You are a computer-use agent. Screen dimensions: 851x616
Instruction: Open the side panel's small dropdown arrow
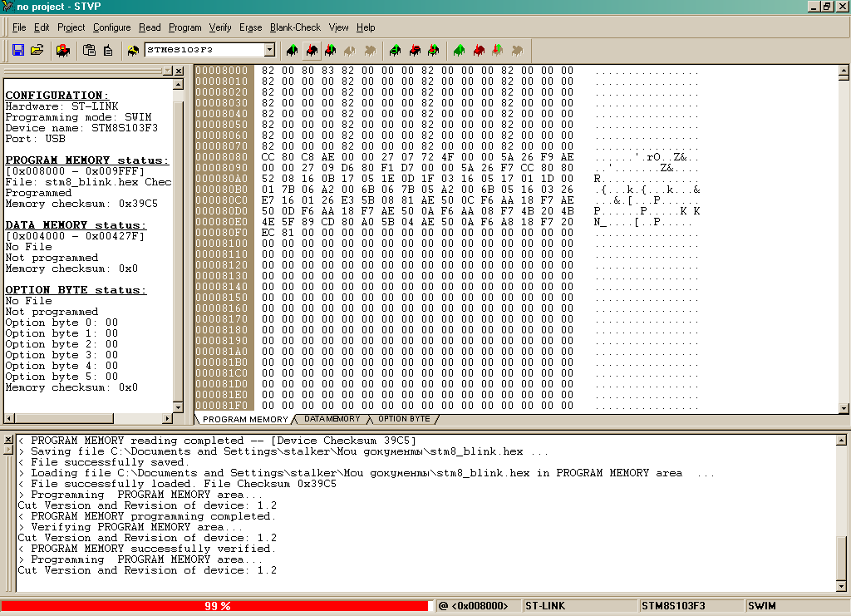pyautogui.click(x=167, y=71)
